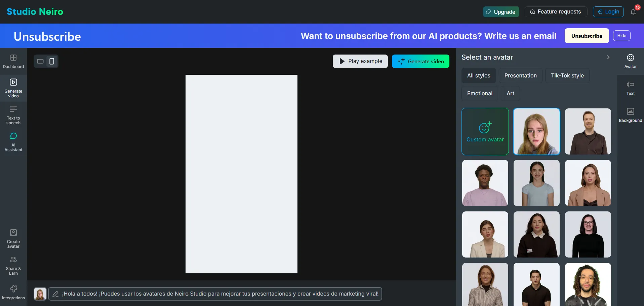This screenshot has width=644, height=306.
Task: Click the notifications bell icon
Action: tap(633, 12)
